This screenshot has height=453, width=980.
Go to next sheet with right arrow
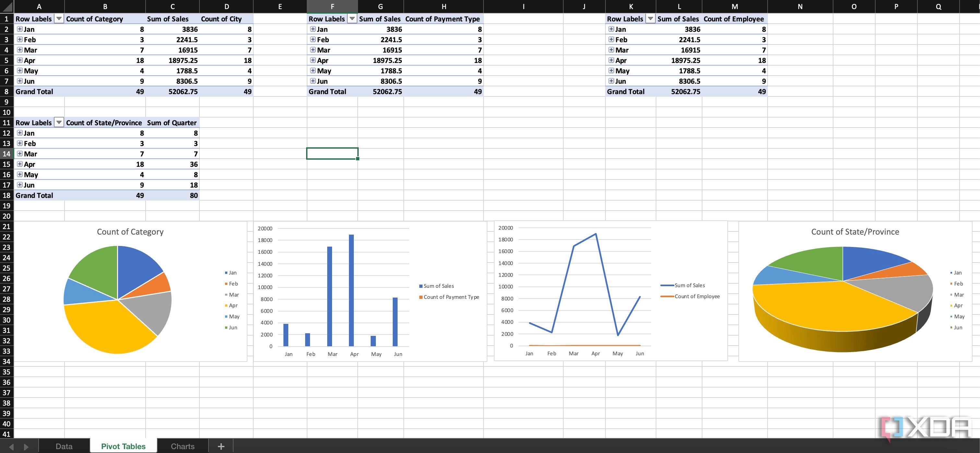point(26,447)
